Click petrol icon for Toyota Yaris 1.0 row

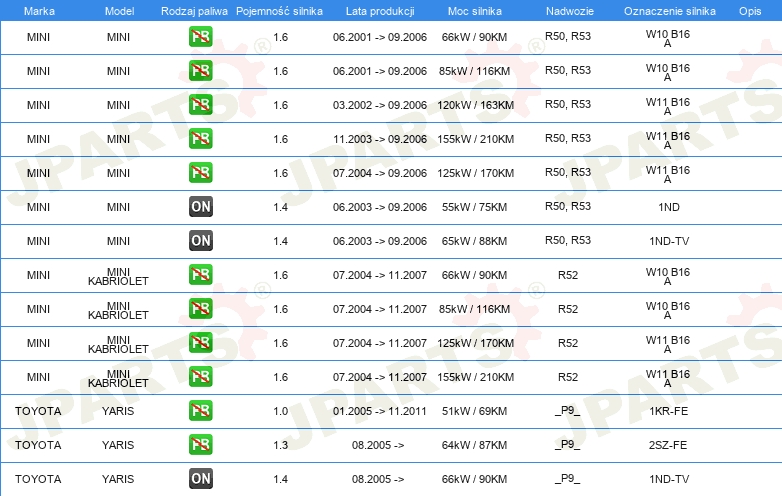pyautogui.click(x=200, y=411)
